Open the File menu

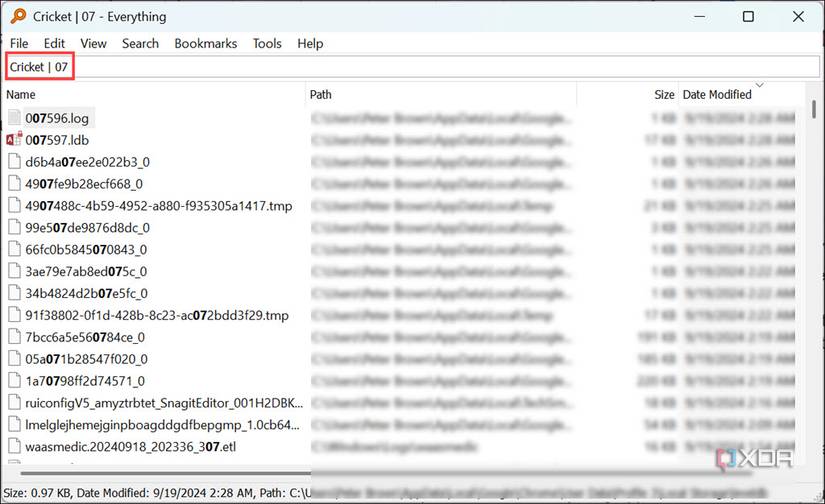19,44
